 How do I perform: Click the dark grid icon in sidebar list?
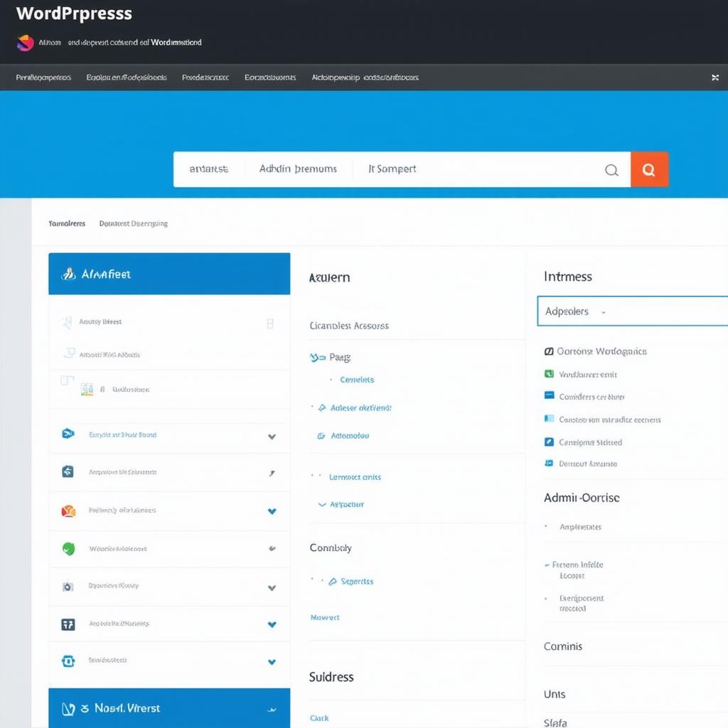[68, 624]
